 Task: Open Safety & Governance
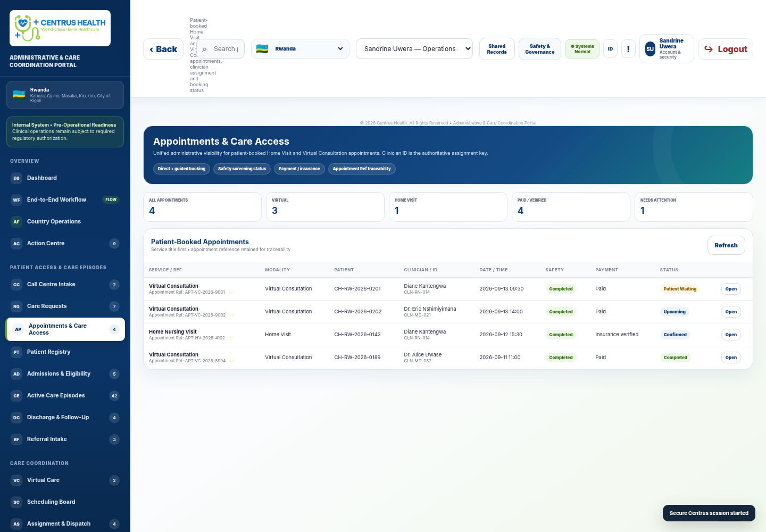tap(540, 49)
